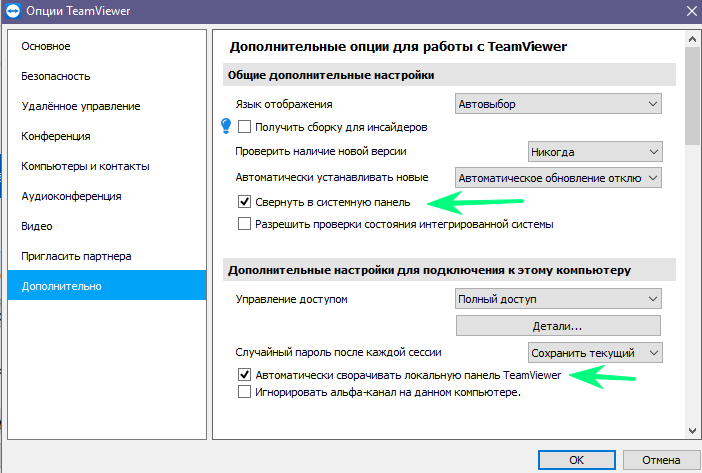Select Удалённое управление in sidebar
The width and height of the screenshot is (702, 473).
coord(107,107)
